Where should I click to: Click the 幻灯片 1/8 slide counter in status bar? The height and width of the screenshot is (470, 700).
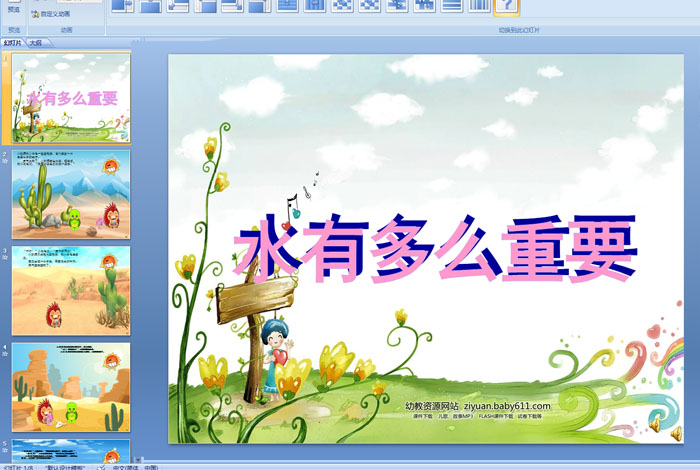tap(19, 467)
